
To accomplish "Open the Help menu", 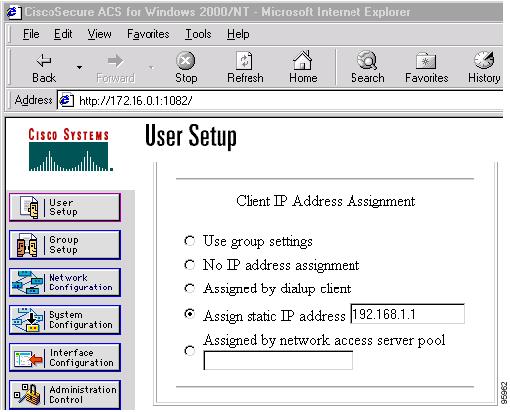I will click(238, 34).
